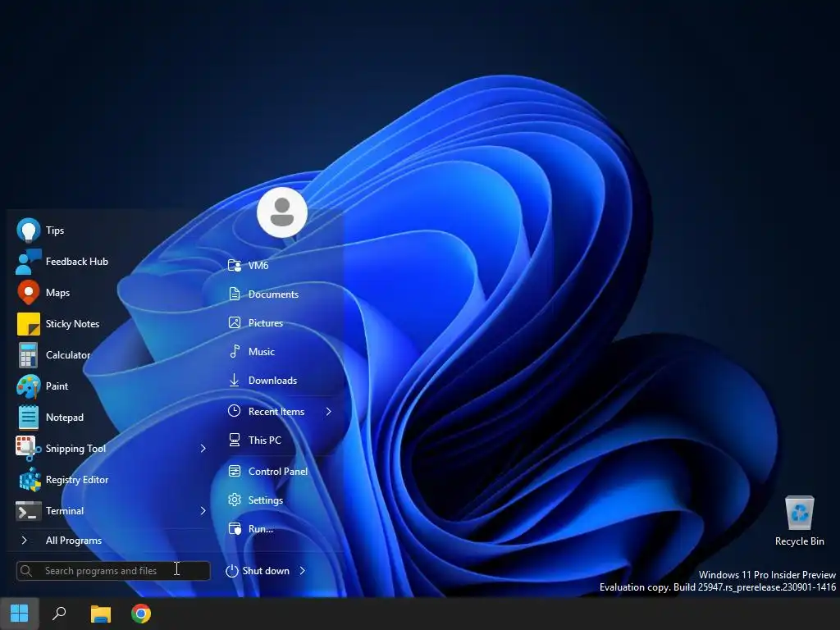Click the This PC computer icon
The image size is (840, 630).
pos(234,440)
